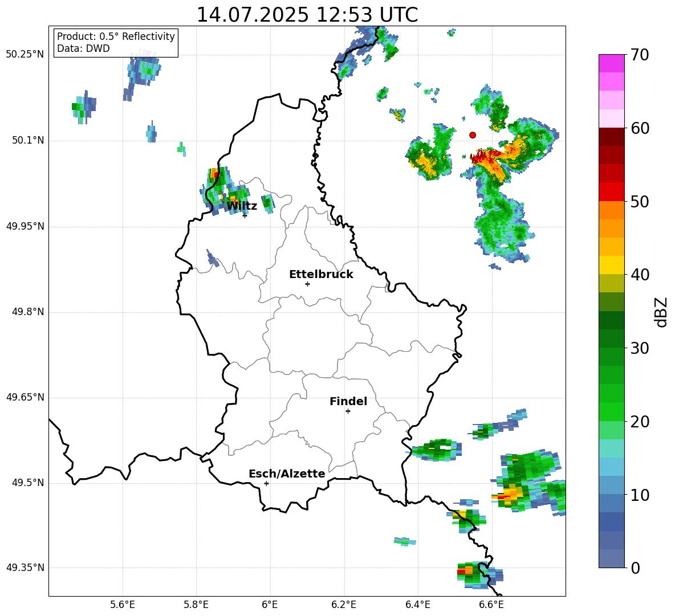Select the Esch/Alzette city label

coord(287,474)
